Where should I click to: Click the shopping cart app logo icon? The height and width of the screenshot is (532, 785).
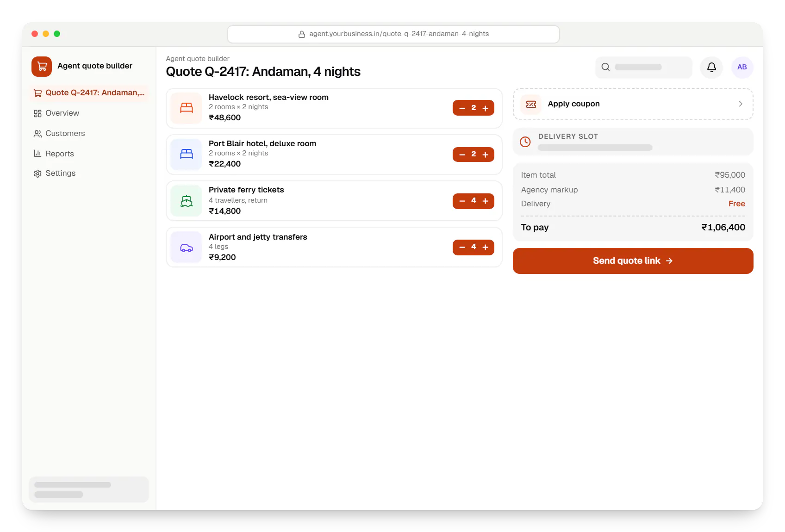pos(42,66)
